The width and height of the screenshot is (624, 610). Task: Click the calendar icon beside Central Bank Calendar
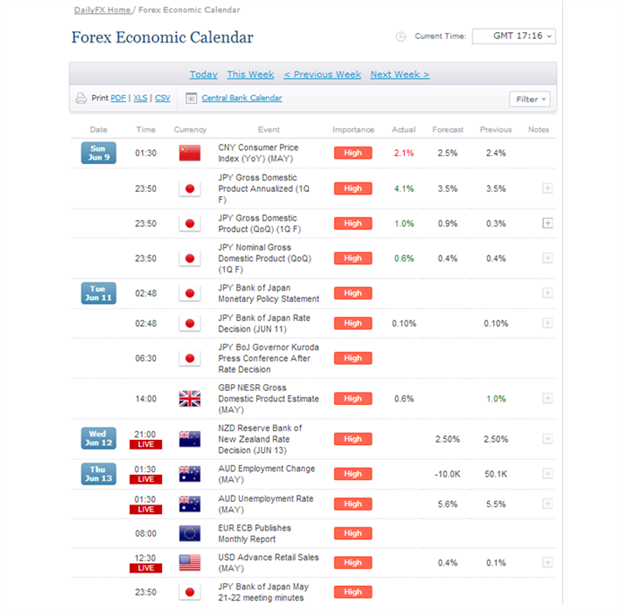click(x=191, y=98)
